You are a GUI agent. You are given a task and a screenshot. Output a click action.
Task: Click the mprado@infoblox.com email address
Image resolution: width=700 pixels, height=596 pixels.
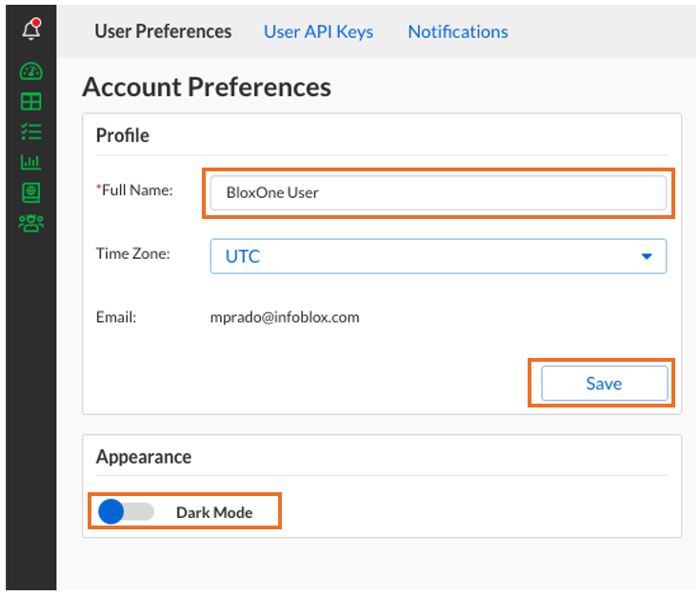coord(285,317)
